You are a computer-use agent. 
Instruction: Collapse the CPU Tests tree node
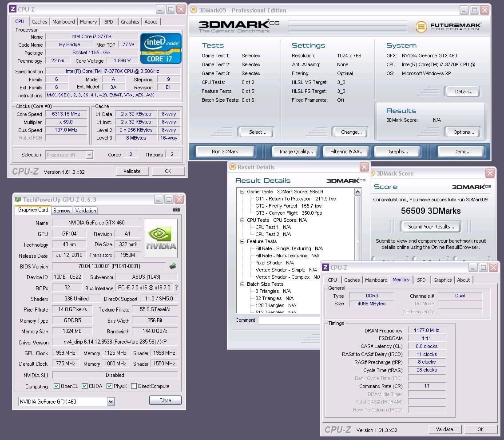(x=242, y=220)
